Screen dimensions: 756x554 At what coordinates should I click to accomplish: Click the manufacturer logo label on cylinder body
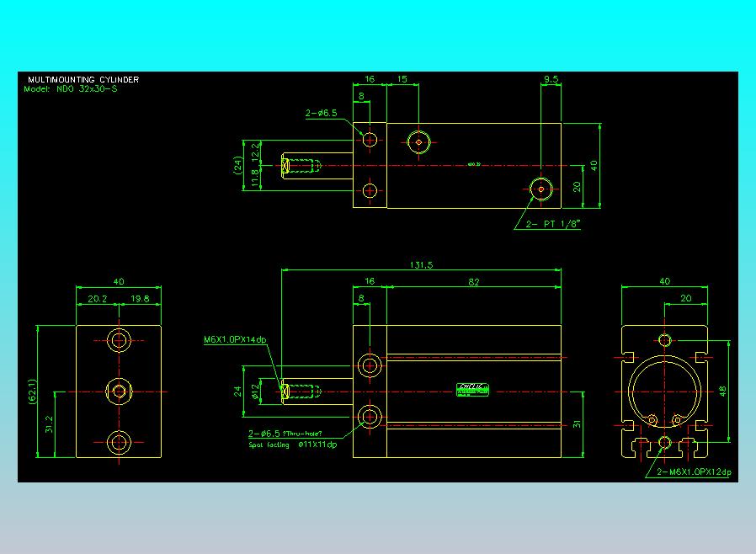click(472, 390)
